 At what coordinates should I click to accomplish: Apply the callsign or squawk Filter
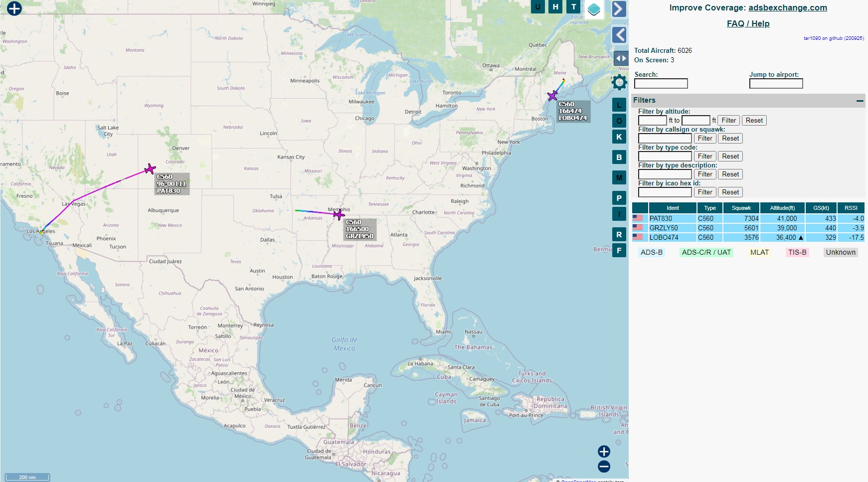(705, 138)
